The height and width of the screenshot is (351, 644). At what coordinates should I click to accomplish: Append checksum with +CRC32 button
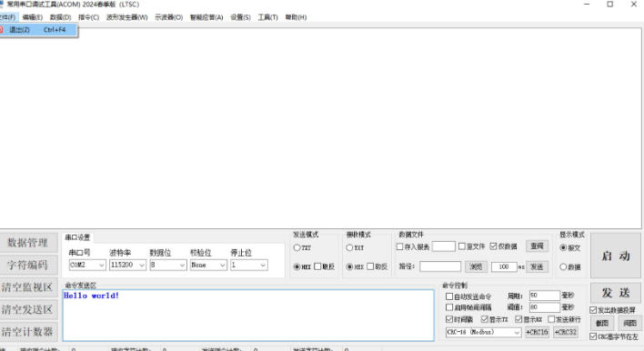click(566, 332)
